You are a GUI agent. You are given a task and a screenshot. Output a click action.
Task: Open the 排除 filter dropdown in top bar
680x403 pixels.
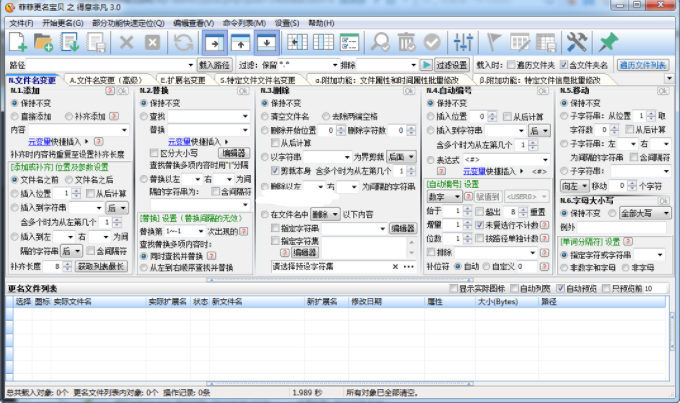point(414,65)
